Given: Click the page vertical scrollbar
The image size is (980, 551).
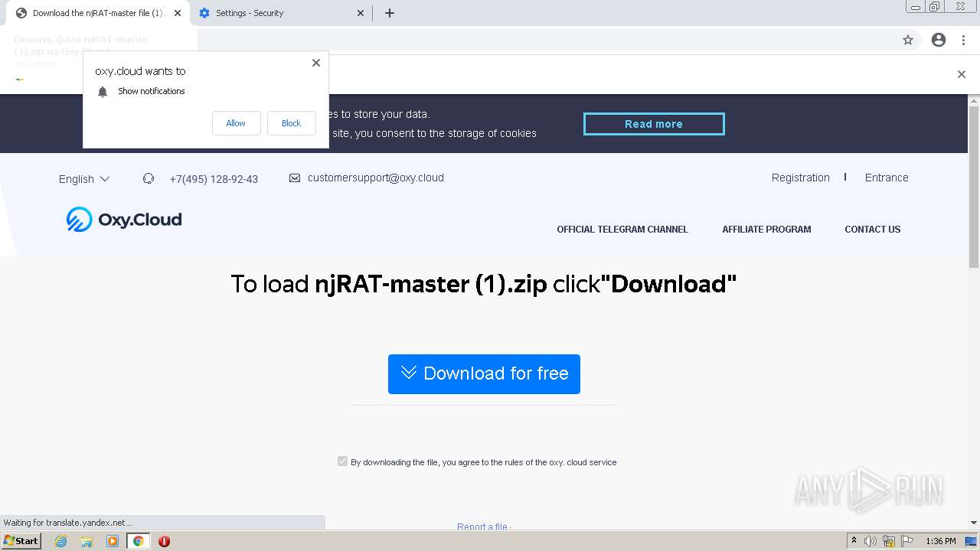Looking at the screenshot, I should 974,187.
